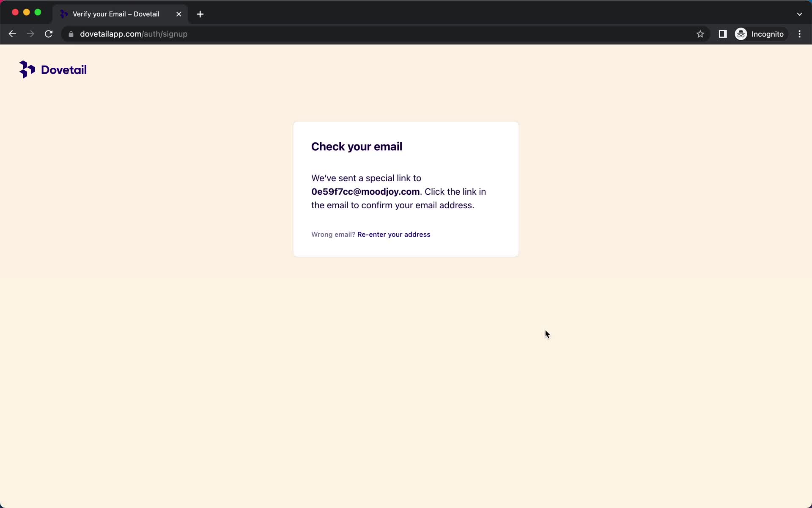Click the Incognito profile icon
The height and width of the screenshot is (508, 812).
741,34
